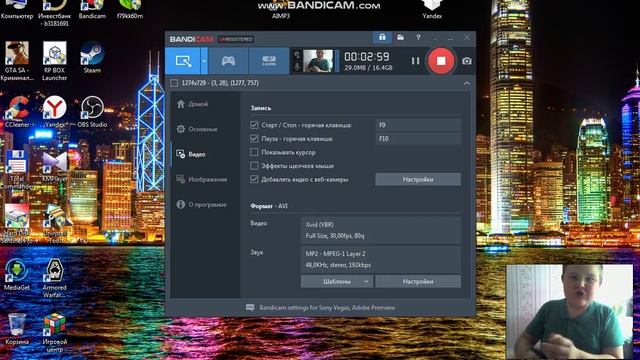This screenshot has height=360, width=640.
Task: Open Шаблоны presets dropdown
Action: 337,281
